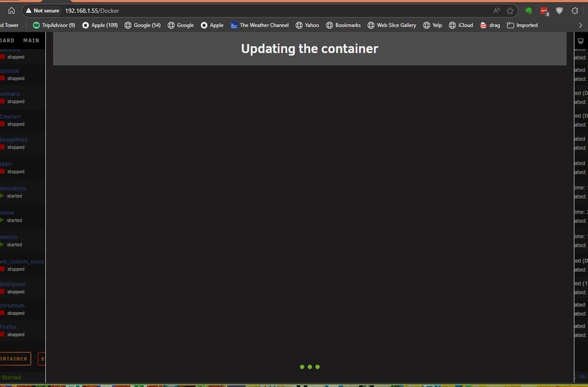588x387 pixels.
Task: Open the Bookmarks favorites item
Action: (343, 25)
